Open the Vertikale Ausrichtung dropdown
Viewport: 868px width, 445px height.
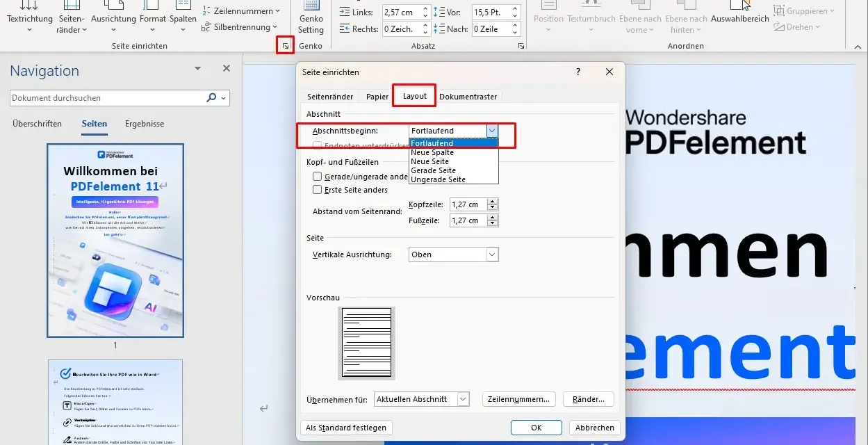tap(493, 254)
